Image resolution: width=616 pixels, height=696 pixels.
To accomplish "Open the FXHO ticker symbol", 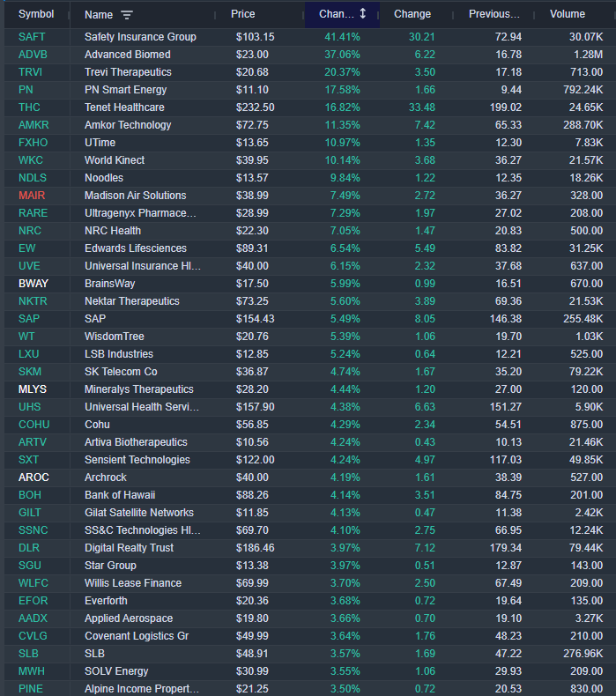I will 33,143.
